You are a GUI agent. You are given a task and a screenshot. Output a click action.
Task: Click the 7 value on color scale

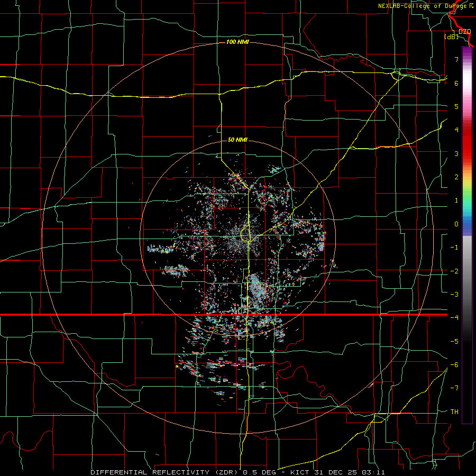(x=456, y=59)
